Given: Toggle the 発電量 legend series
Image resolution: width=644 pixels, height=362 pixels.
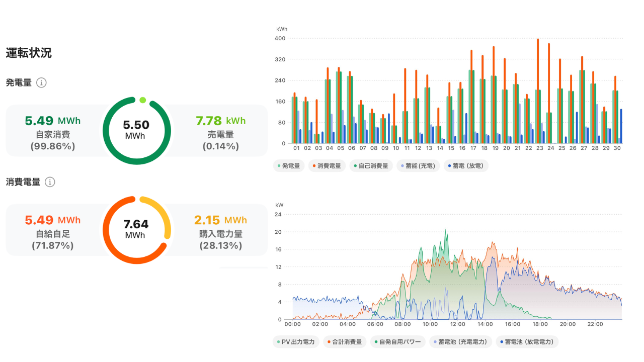Looking at the screenshot, I should tap(289, 166).
